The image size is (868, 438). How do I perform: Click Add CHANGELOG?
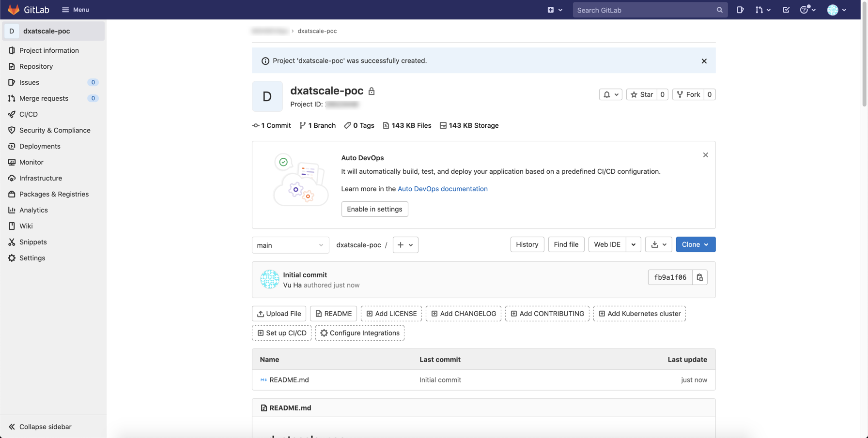(x=464, y=314)
